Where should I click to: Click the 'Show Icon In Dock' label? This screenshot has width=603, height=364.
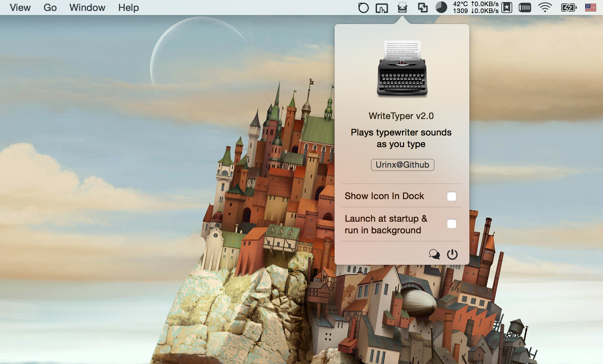tap(384, 196)
